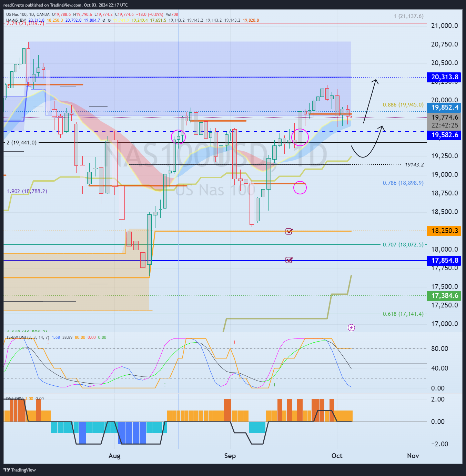Click the 17,000.0 price axis tick
This screenshot has height=476, width=466.
[445, 324]
